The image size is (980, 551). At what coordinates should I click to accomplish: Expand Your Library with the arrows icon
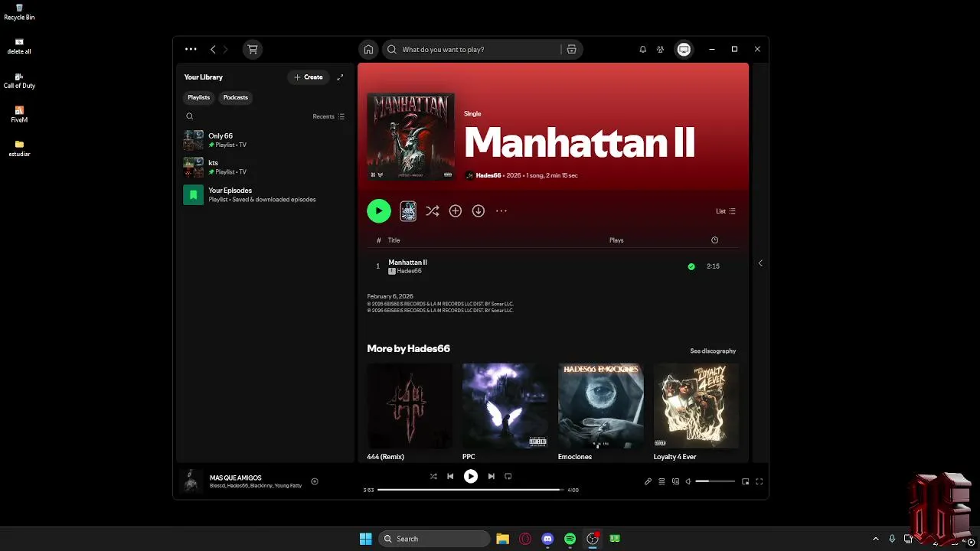[340, 77]
